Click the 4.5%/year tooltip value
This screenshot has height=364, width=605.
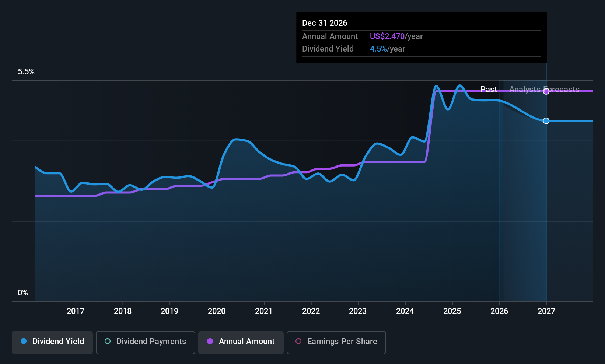pos(387,49)
